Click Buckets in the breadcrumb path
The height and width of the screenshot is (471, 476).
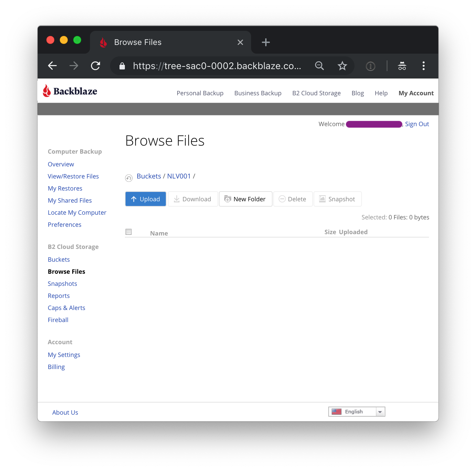(149, 176)
